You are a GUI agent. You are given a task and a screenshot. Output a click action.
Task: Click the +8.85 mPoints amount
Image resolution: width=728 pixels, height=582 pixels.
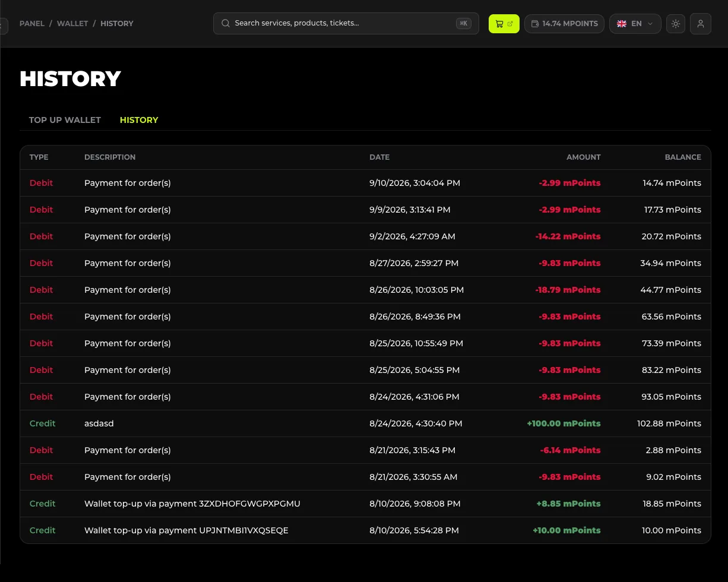[x=568, y=504]
